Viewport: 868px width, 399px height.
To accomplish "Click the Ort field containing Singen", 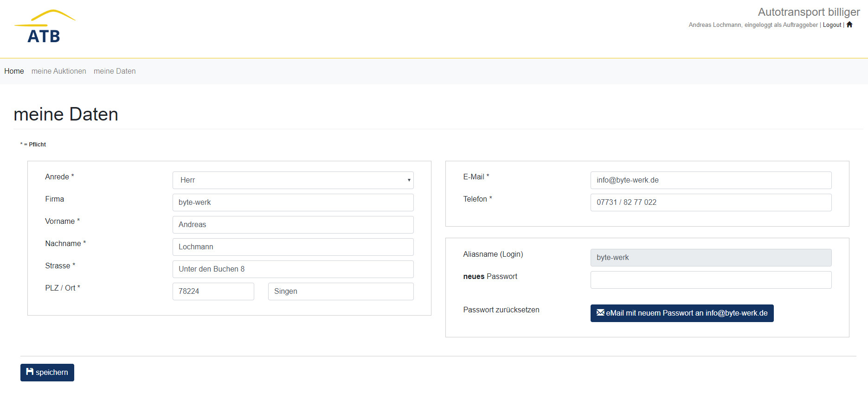I will pos(341,291).
